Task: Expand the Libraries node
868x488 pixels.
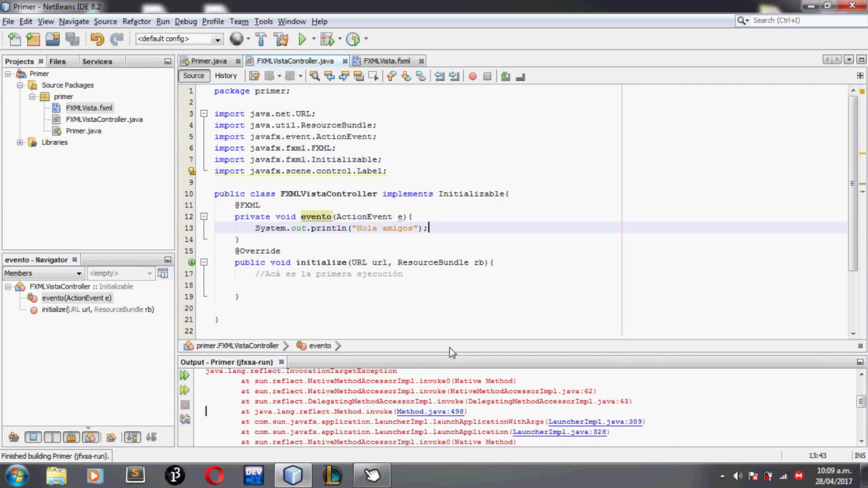Action: click(x=20, y=142)
